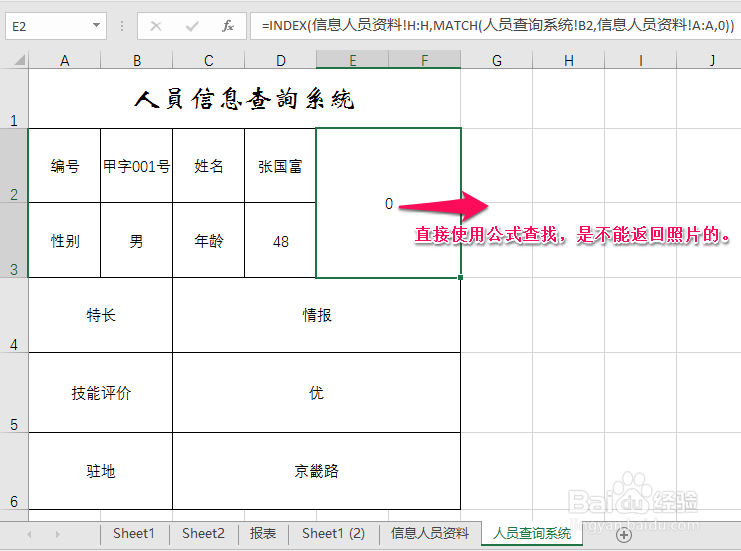741x551 pixels.
Task: Click the Select All corner triangle
Action: coord(19,60)
